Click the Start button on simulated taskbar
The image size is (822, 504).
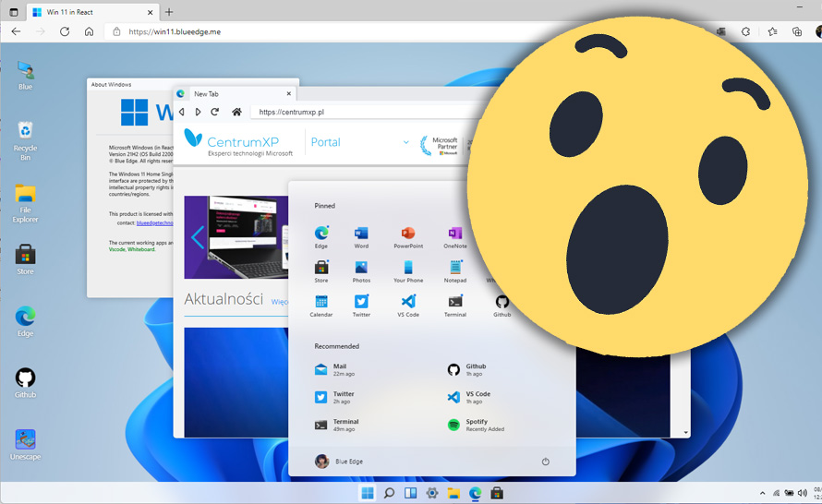368,493
